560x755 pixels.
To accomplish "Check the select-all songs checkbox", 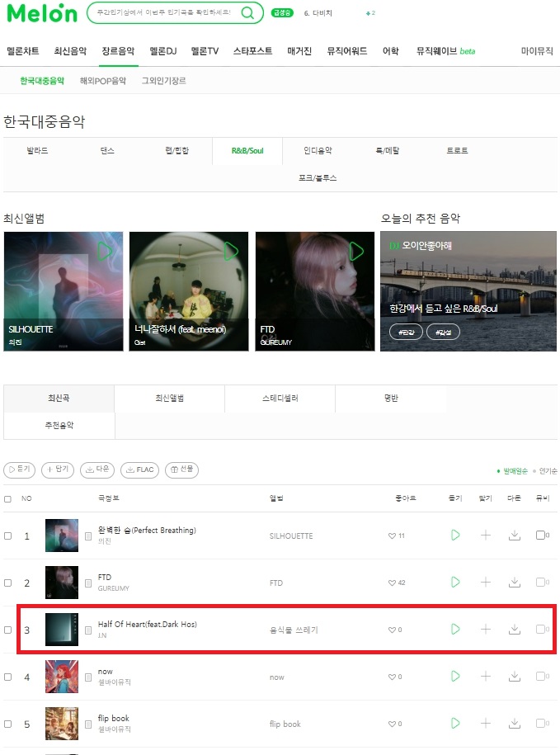I will pos(7,499).
